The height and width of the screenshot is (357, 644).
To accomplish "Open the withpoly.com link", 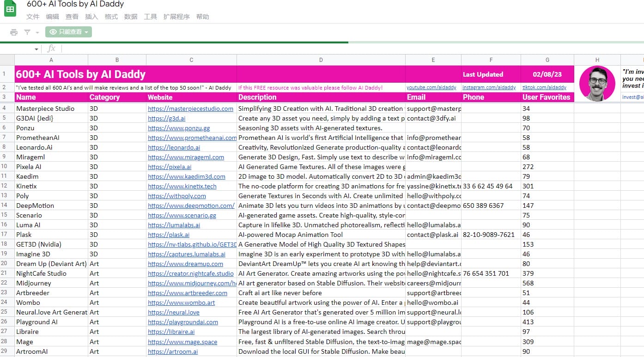I will (177, 196).
